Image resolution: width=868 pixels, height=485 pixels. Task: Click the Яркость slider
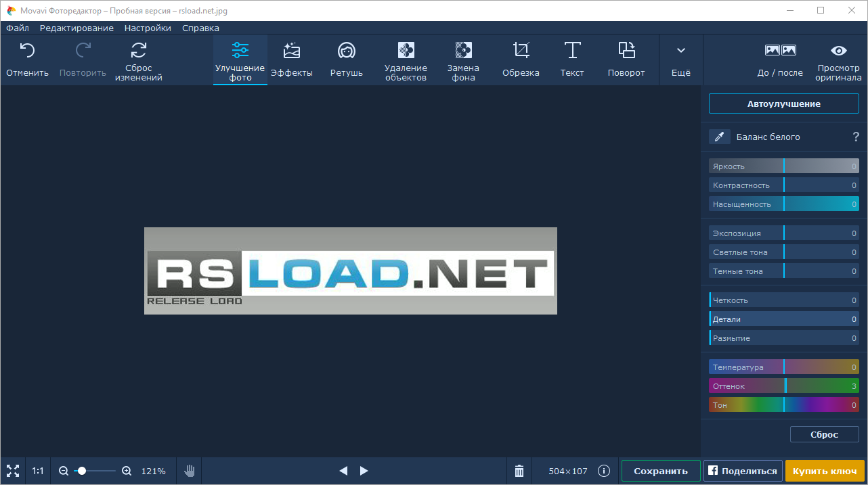click(784, 166)
